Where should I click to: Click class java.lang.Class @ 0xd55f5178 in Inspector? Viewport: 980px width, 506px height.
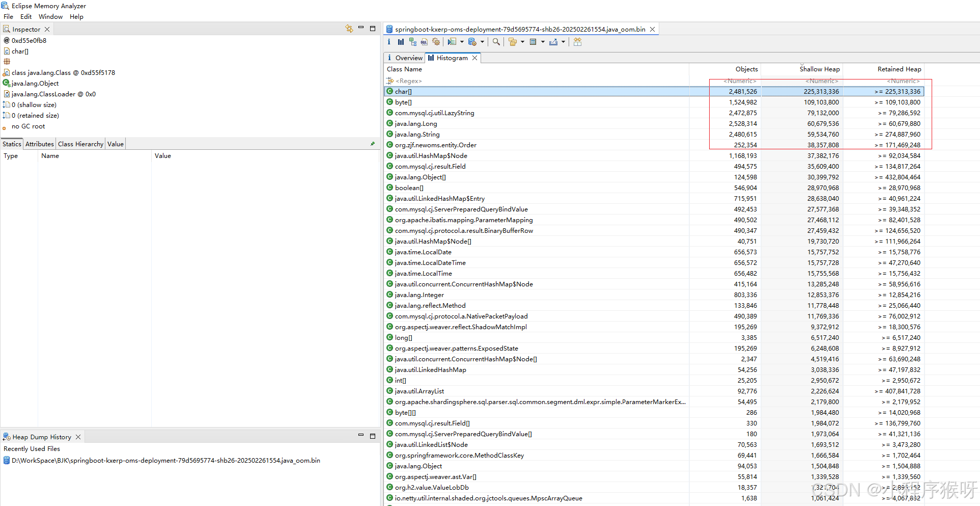63,72
